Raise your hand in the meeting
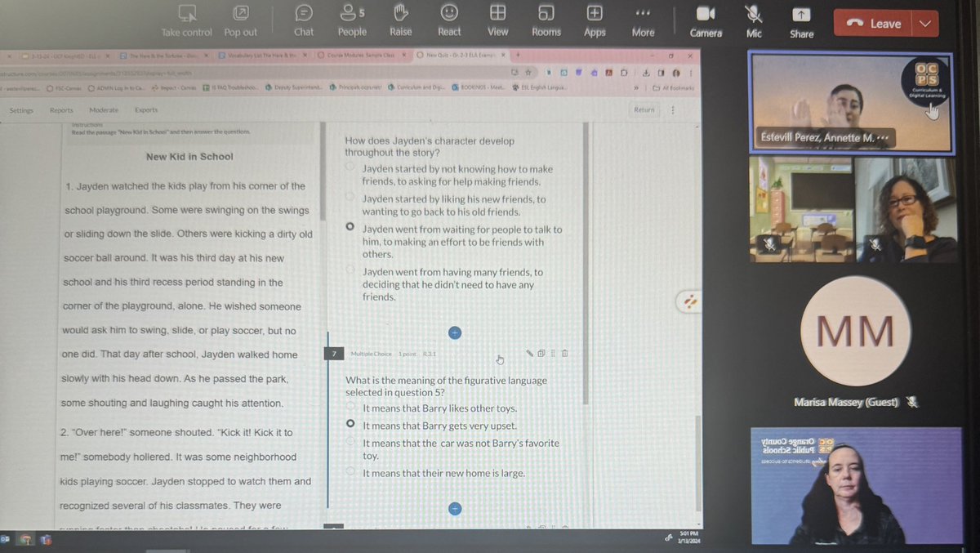 (x=400, y=13)
